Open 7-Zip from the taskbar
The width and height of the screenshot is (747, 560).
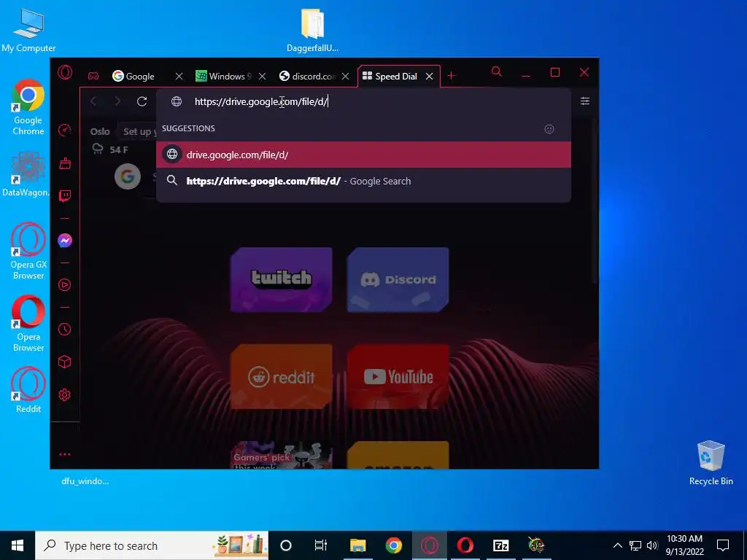[500, 545]
